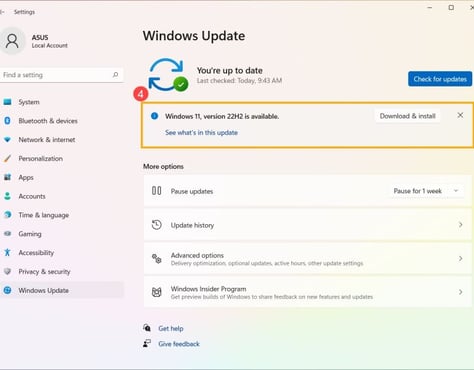Image resolution: width=474 pixels, height=370 pixels.
Task: Expand Advanced options using the chevron
Action: 460,259
